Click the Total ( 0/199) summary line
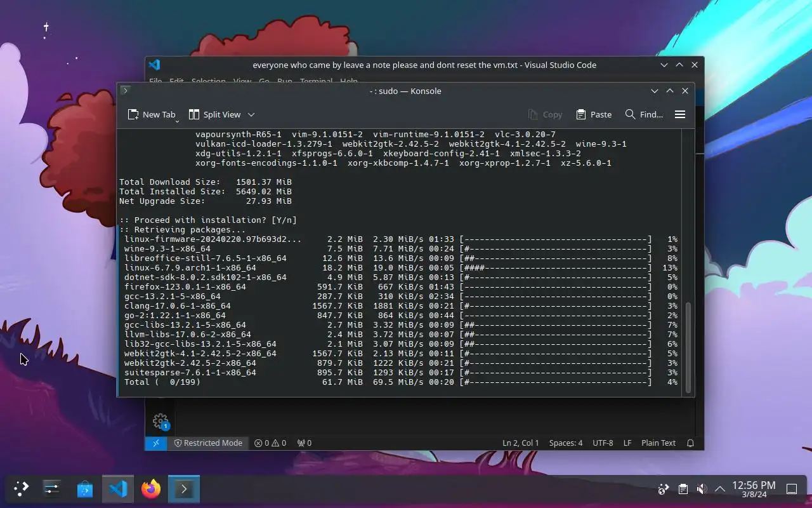812x508 pixels. [x=401, y=382]
